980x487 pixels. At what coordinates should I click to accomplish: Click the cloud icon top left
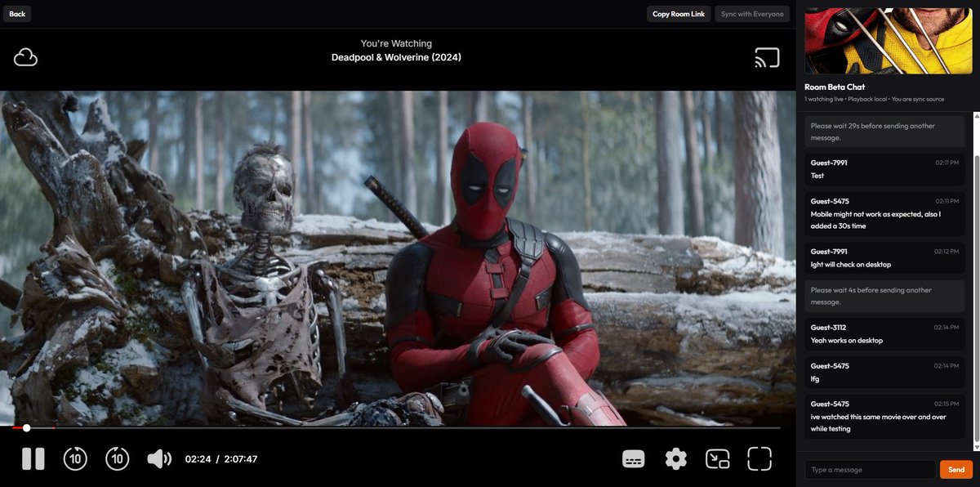tap(26, 56)
